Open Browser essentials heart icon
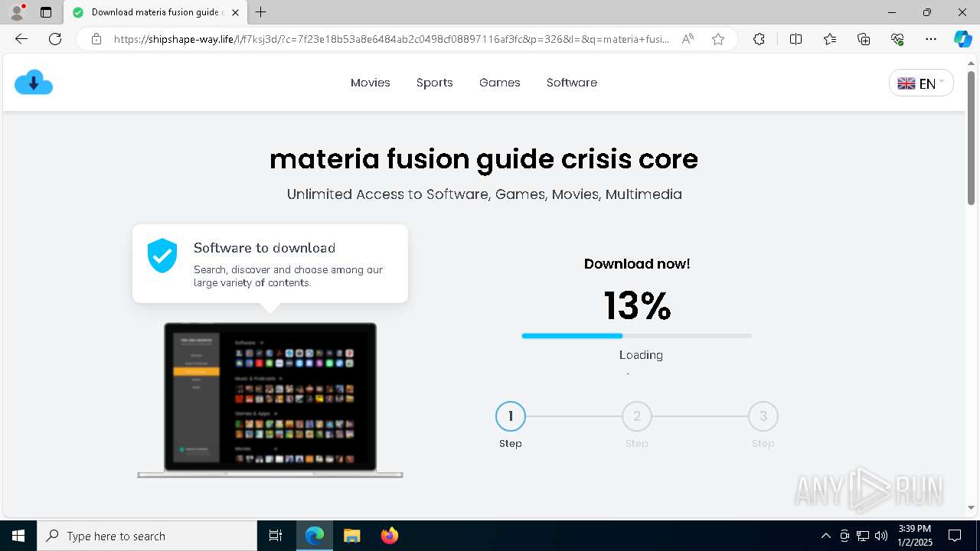 [x=897, y=39]
